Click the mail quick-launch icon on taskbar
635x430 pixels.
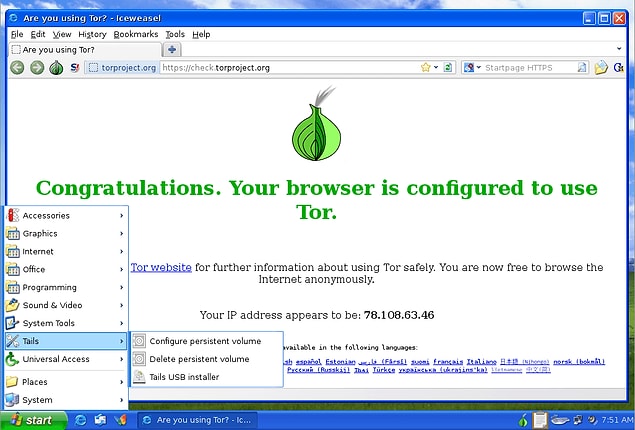(x=100, y=420)
